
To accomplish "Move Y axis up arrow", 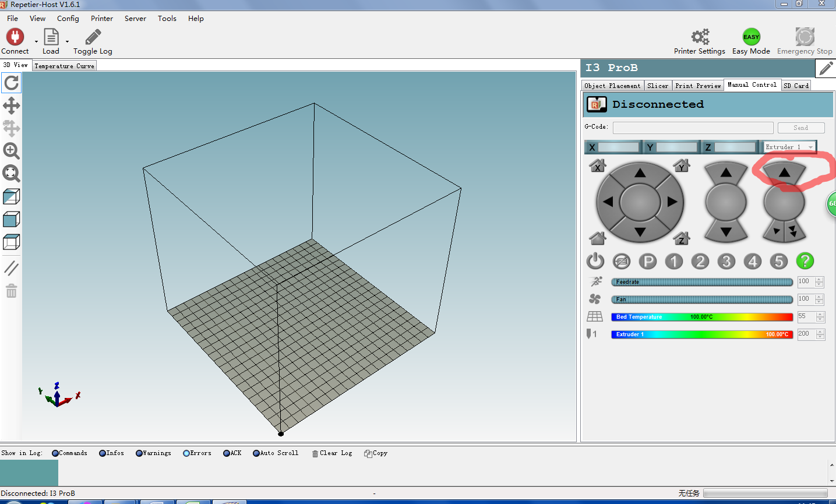I will 640,172.
